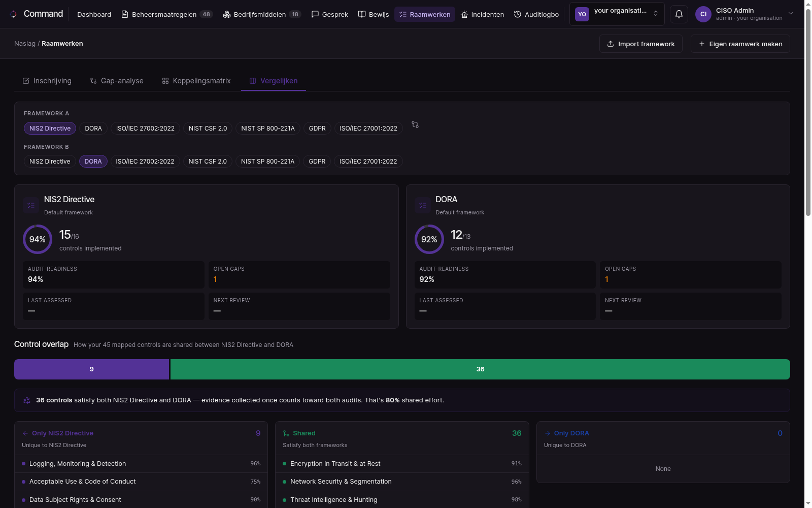Click the scrollbar down arrow
The width and height of the screenshot is (812, 508).
pyautogui.click(x=808, y=503)
